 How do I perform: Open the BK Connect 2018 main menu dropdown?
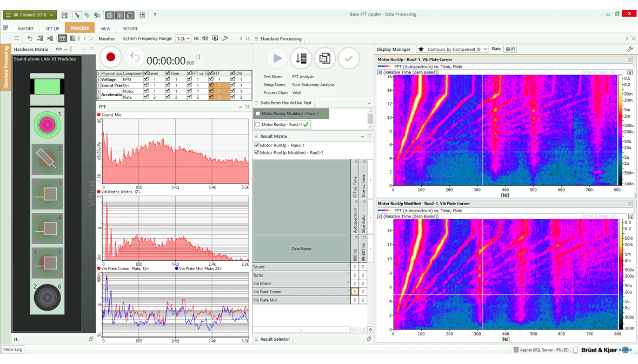30,15
